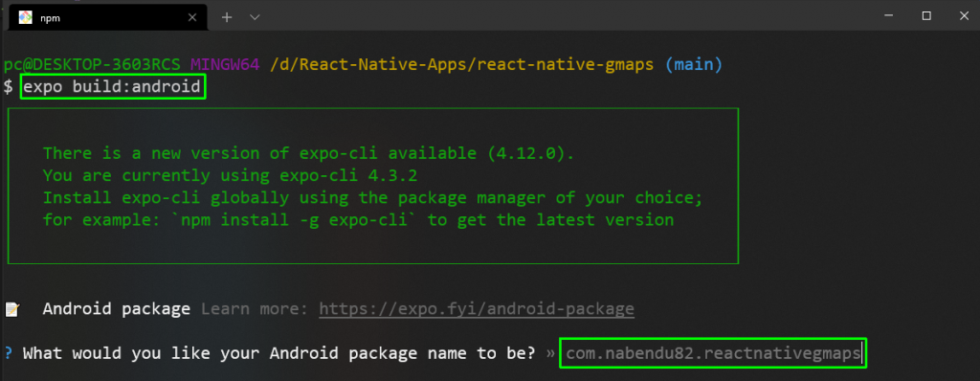Click the blue question mark prompt symbol
980x381 pixels.
coord(8,354)
